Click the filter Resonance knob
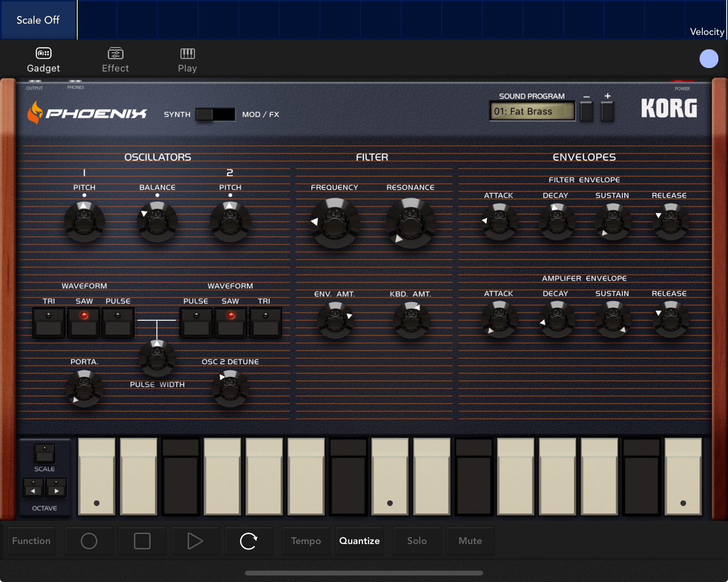Viewport: 728px width, 582px height. [x=410, y=223]
